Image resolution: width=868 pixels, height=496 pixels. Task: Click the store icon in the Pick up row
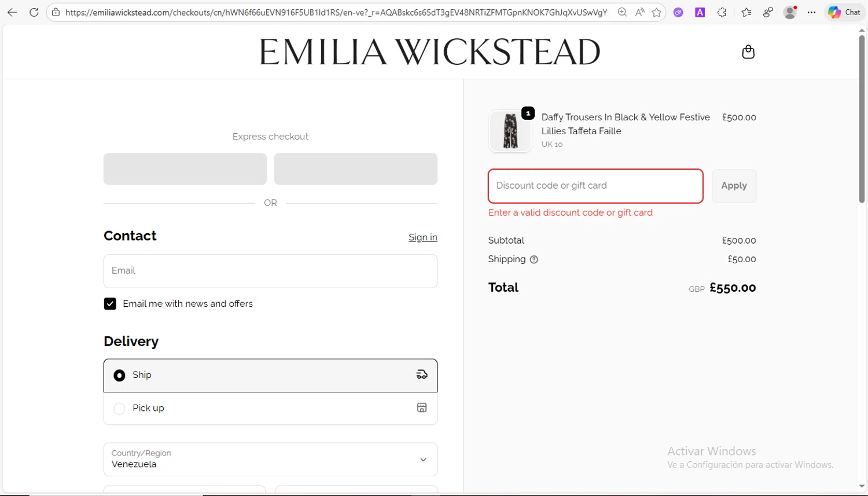(422, 408)
